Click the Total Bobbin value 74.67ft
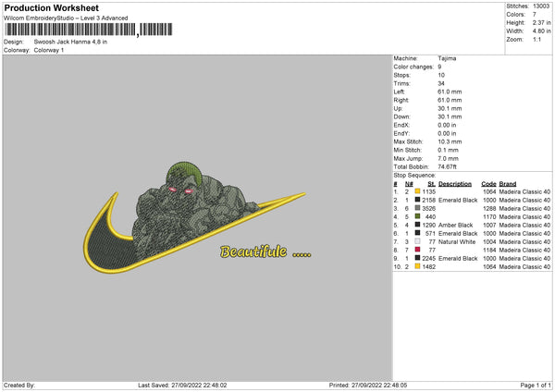 [447, 167]
